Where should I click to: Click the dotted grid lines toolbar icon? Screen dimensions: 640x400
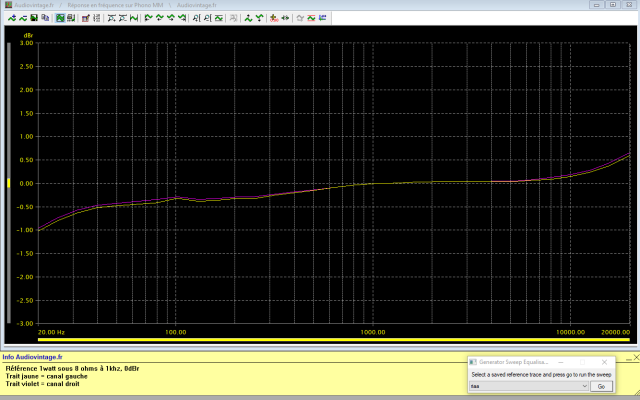click(x=97, y=18)
